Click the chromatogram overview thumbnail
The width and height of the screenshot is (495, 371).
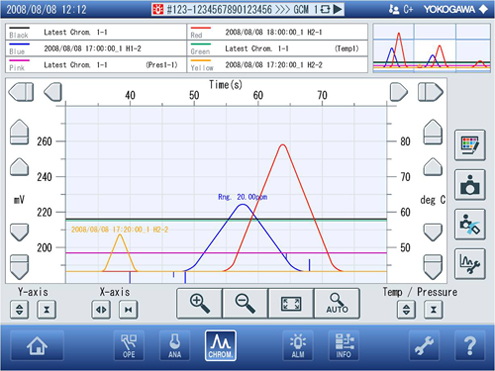tap(432, 48)
